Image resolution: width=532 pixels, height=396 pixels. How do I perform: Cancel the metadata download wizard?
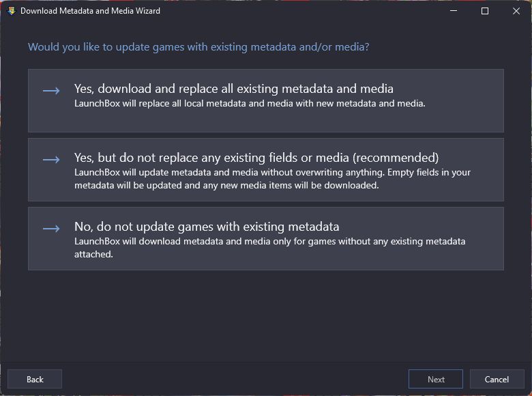point(497,379)
